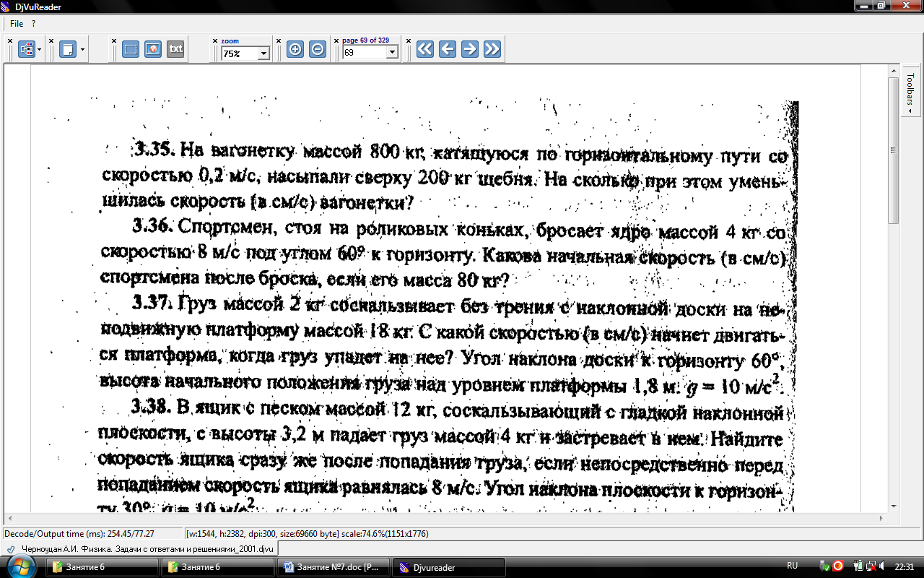Image resolution: width=924 pixels, height=578 pixels.
Task: Collapse the Toolbars side tab
Action: (x=910, y=92)
